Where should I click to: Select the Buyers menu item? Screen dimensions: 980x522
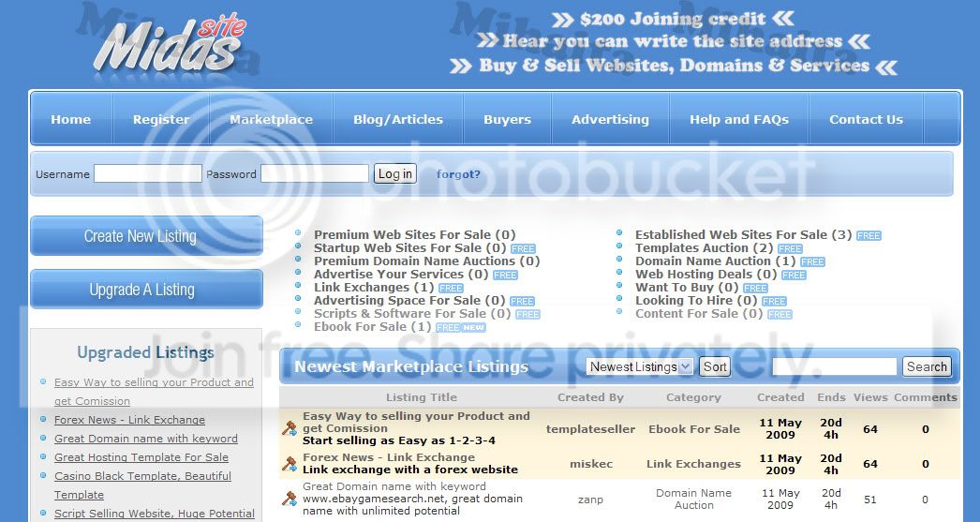point(508,119)
